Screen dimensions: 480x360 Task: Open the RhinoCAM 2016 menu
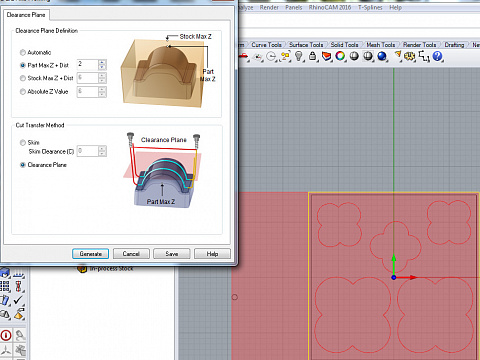tap(330, 7)
